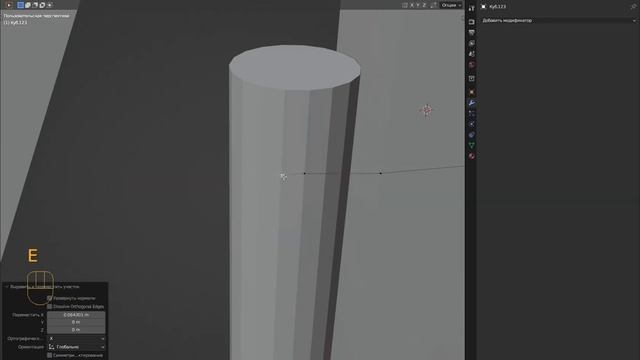
Task: Open the orientation dropdown showing Глобально
Action: pyautogui.click(x=76, y=347)
